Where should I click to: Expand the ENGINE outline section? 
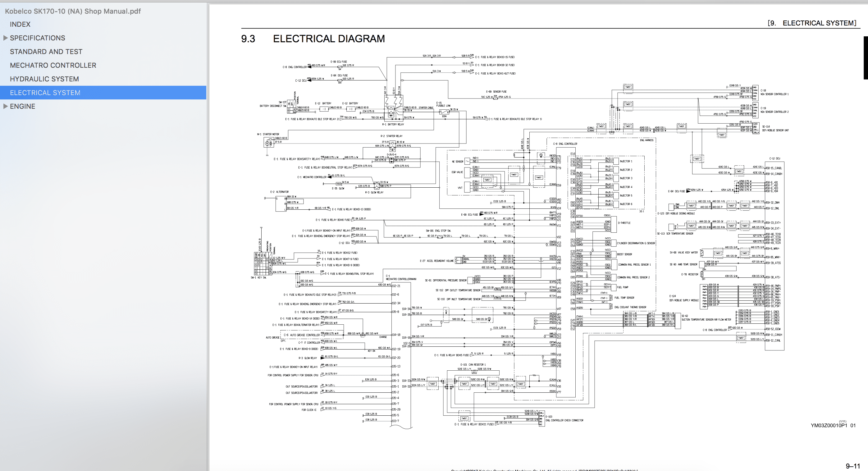[x=5, y=107]
